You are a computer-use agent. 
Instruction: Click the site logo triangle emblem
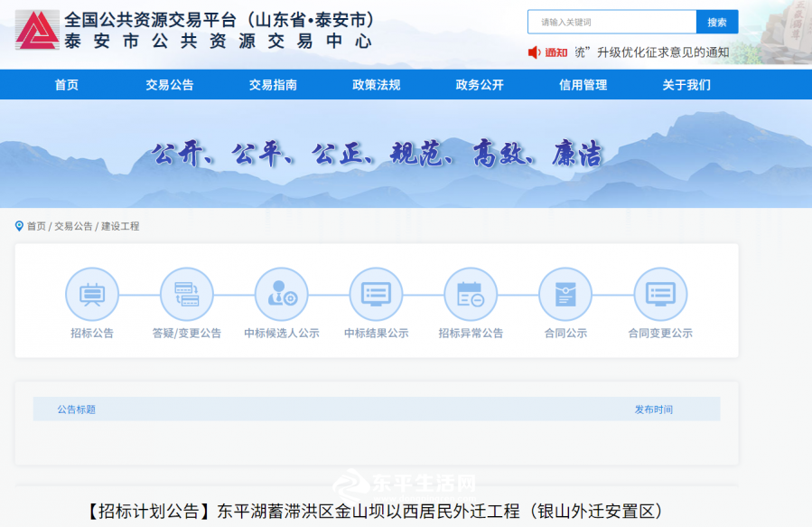(x=37, y=31)
